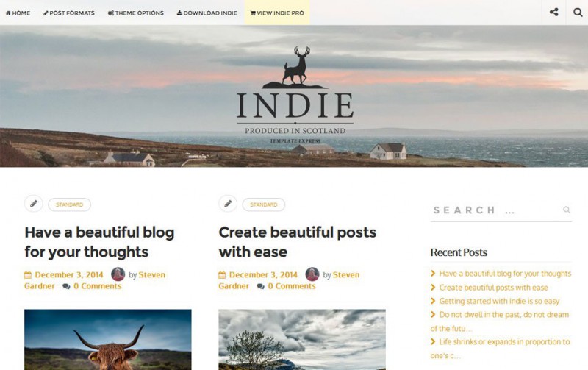Open Theme Options menu
The image size is (588, 370).
[136, 13]
